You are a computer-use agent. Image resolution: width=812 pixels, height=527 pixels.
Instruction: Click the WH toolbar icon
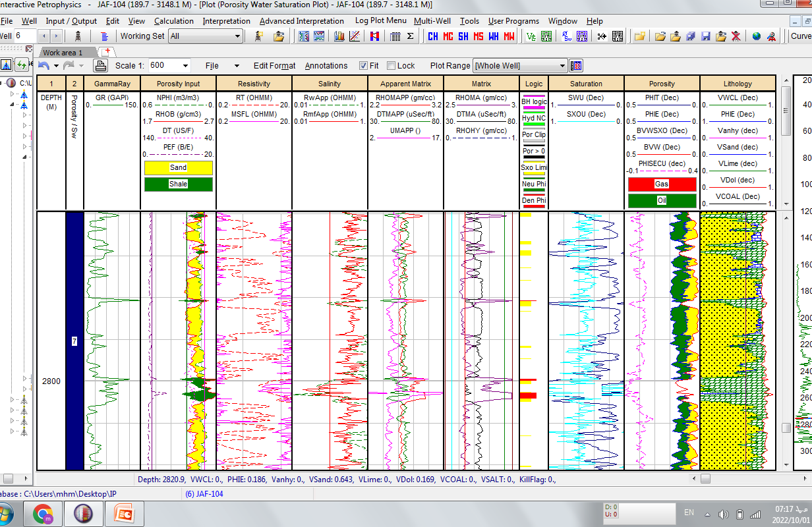tap(494, 36)
